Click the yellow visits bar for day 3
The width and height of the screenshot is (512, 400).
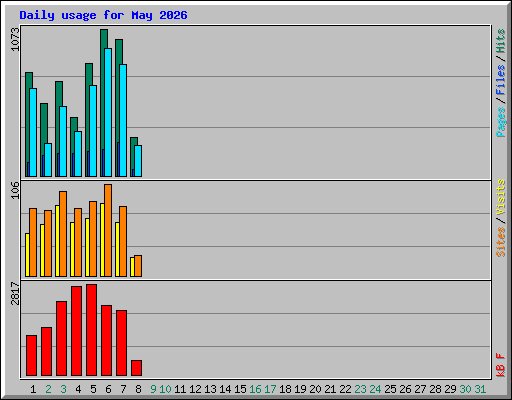tap(57, 241)
